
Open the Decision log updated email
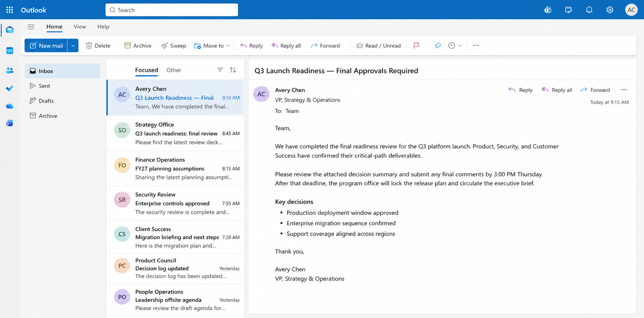click(x=175, y=268)
